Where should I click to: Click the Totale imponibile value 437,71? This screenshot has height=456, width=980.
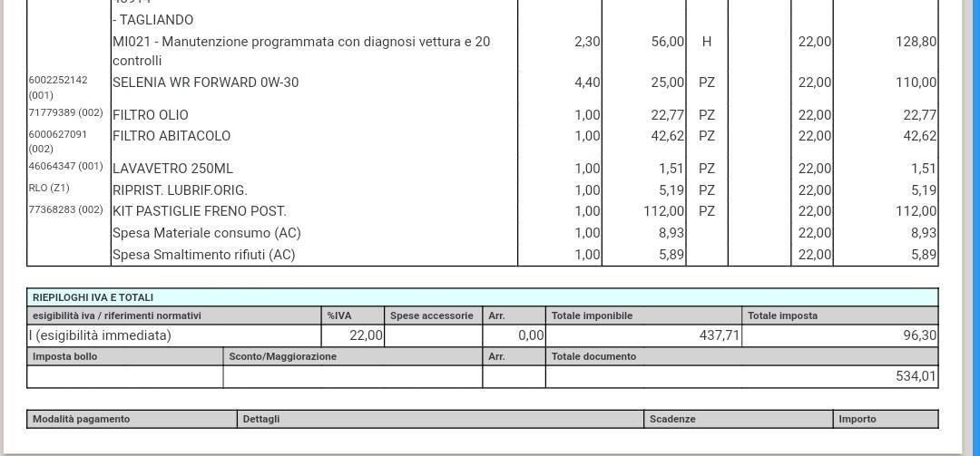click(720, 335)
